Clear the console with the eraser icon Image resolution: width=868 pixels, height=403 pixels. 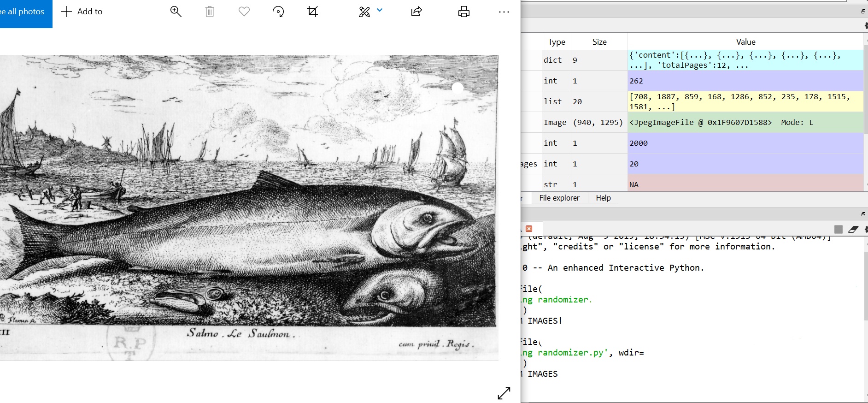(853, 229)
